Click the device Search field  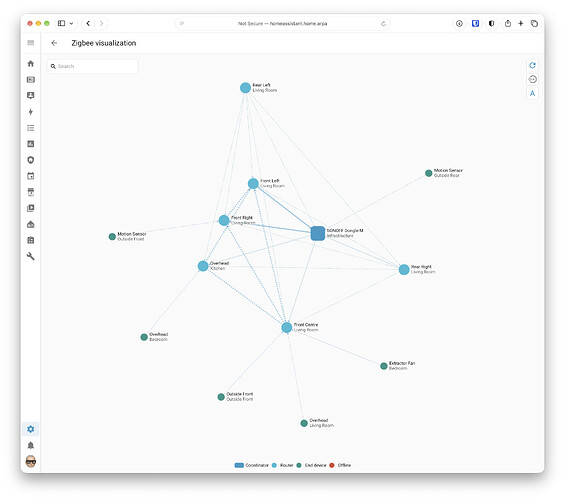point(92,67)
